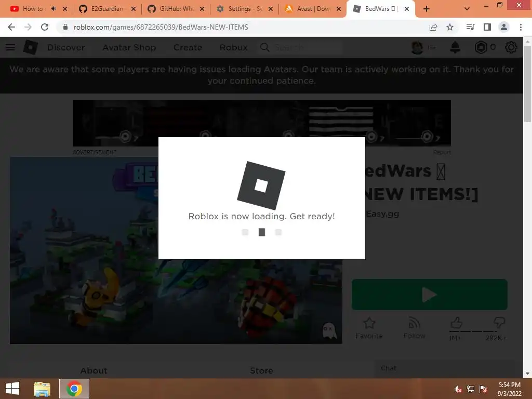Mute the YouTube tab audio icon
This screenshot has width=532, height=399.
[x=54, y=9]
